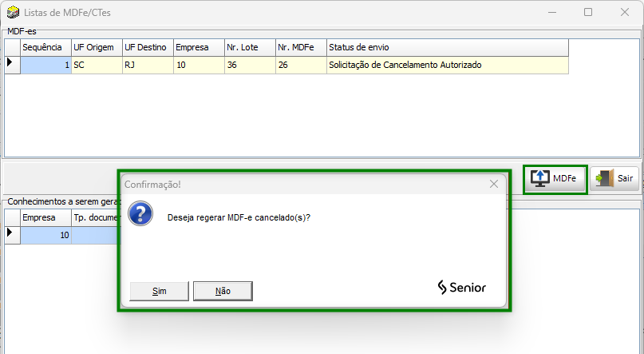
Task: Click the Nr. MDFe column header
Action: (x=301, y=47)
